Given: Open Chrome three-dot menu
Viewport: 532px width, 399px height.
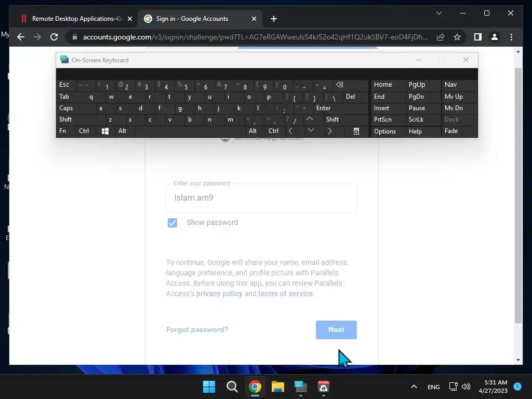Looking at the screenshot, I should coord(511,37).
